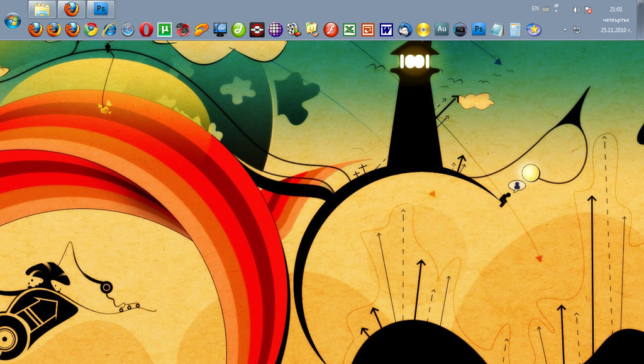
Task: Launch the Opera browser icon
Action: tap(146, 30)
